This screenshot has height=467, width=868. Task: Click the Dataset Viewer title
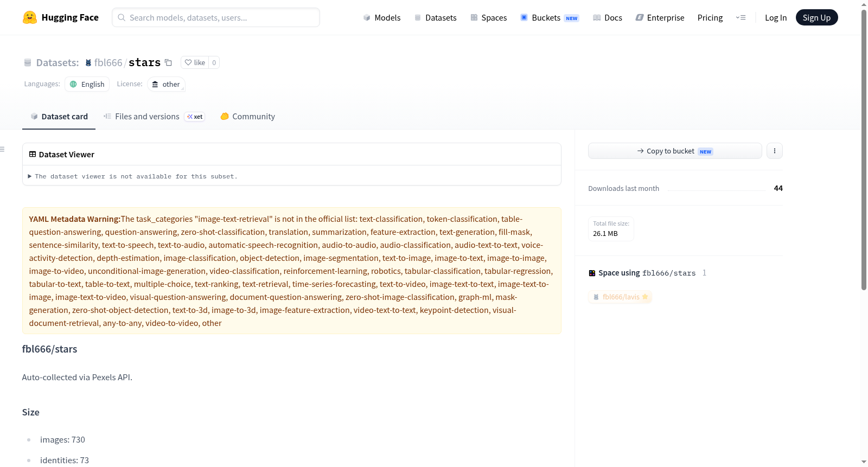click(x=67, y=155)
